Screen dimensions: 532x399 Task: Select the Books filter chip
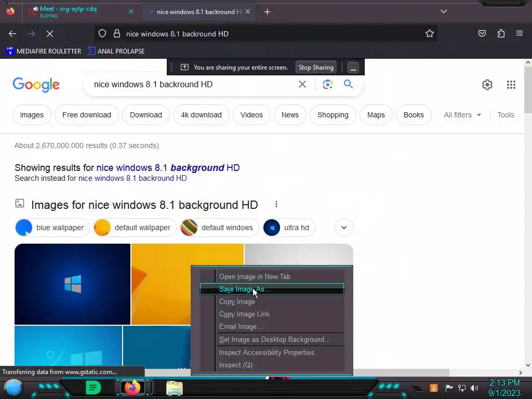414,115
